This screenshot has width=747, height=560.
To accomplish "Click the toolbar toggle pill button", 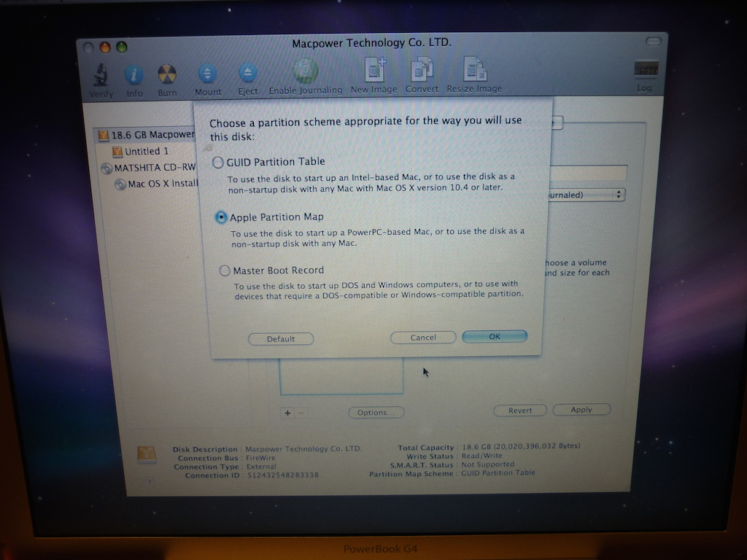I will coord(653,42).
